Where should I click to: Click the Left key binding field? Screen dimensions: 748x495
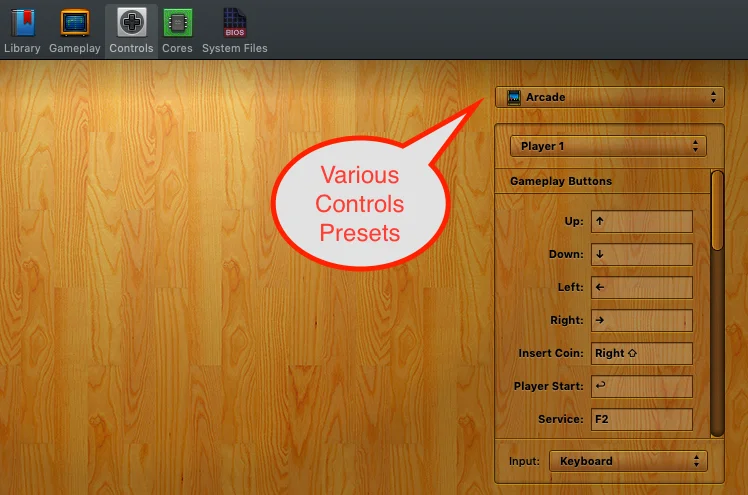pyautogui.click(x=642, y=287)
